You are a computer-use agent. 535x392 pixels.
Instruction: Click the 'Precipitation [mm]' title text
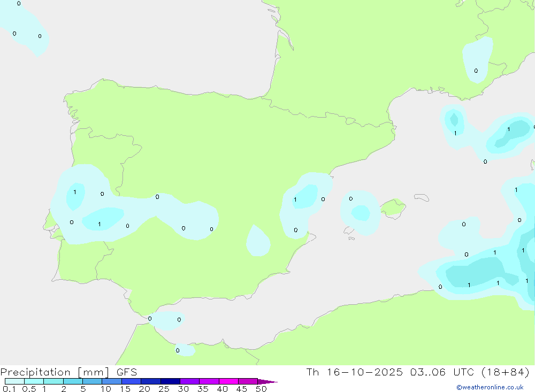click(55, 372)
